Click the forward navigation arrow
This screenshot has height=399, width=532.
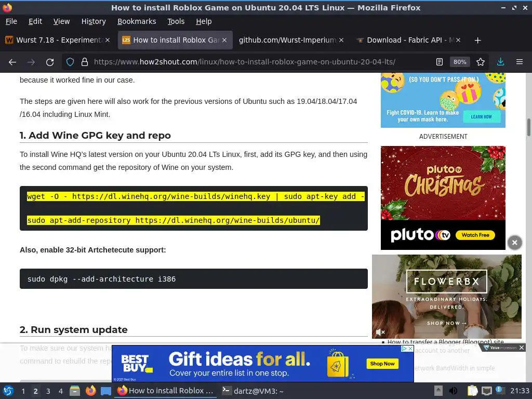tap(31, 62)
